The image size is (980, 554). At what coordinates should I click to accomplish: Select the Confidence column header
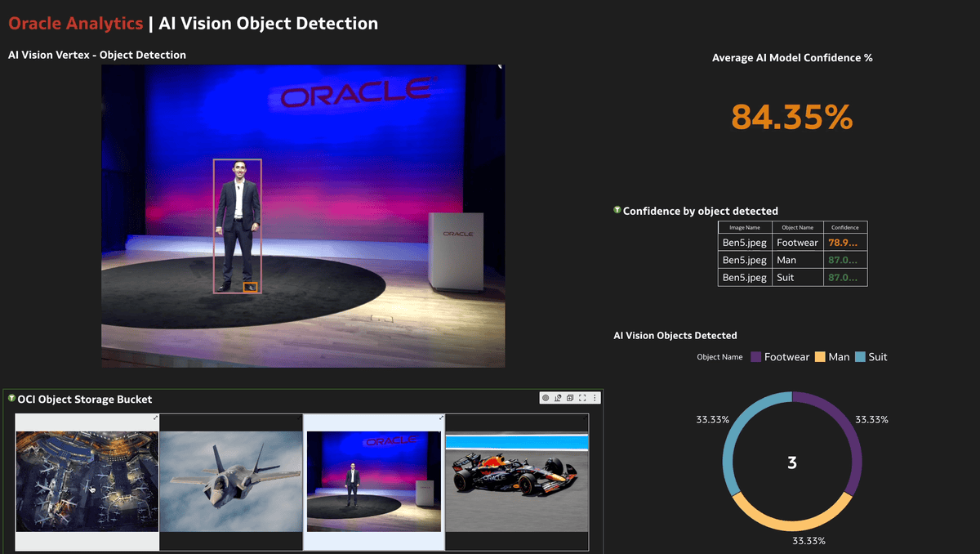[x=845, y=227]
